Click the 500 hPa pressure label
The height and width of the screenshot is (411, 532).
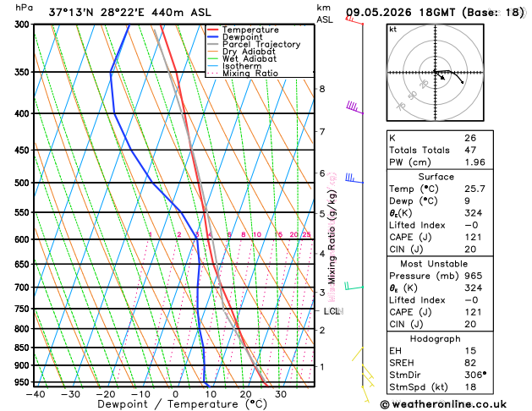point(24,183)
